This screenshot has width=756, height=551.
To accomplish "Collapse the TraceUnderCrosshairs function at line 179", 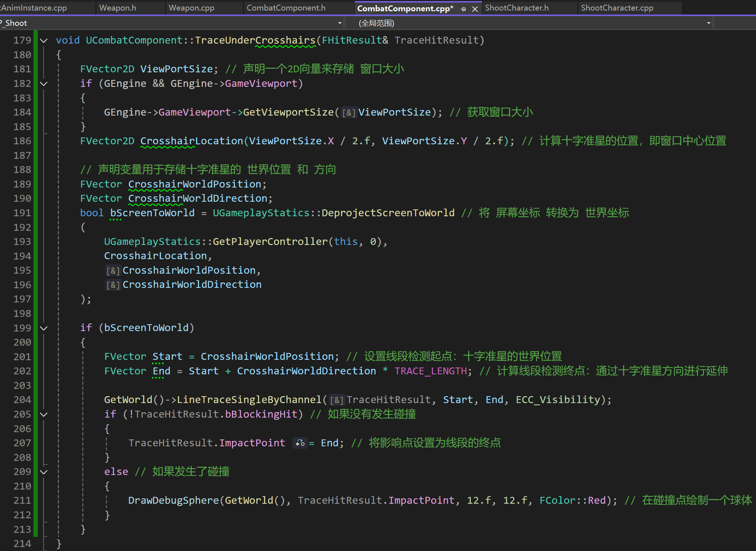I will 44,40.
